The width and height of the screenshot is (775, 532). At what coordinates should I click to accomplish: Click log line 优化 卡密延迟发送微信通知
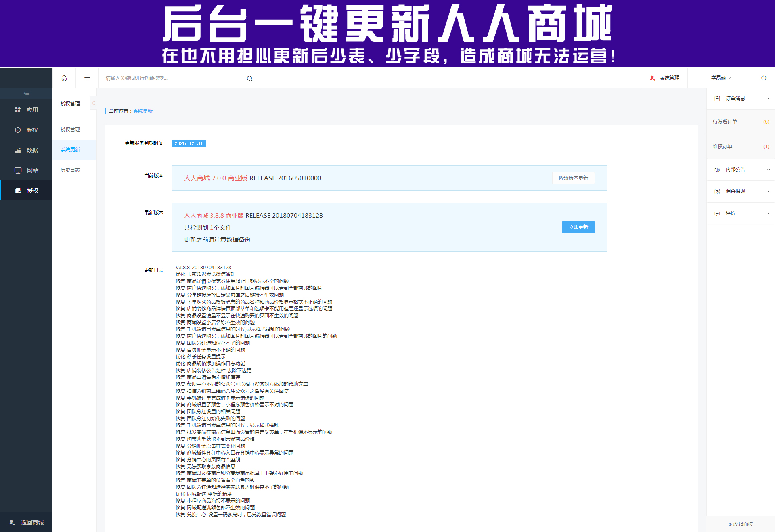(205, 274)
